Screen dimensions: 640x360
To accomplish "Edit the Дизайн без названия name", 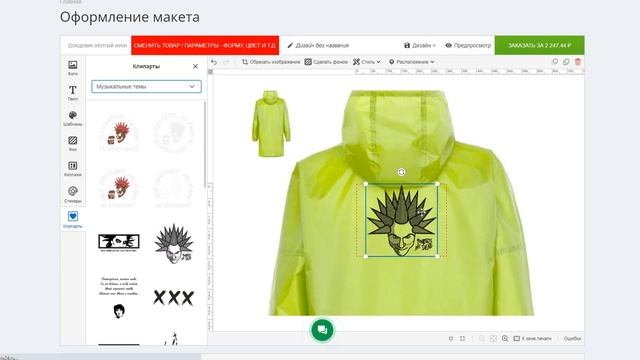I will click(x=318, y=45).
